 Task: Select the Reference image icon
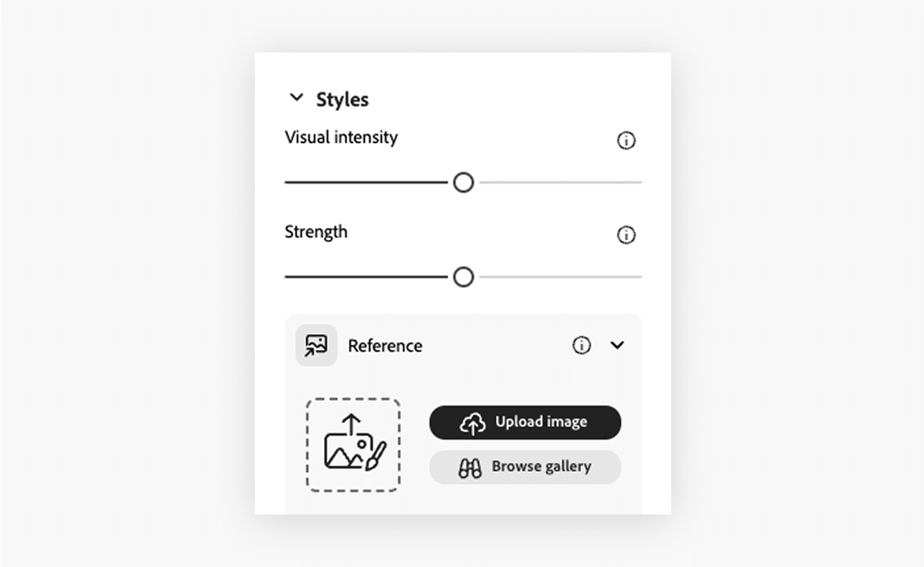pos(316,345)
